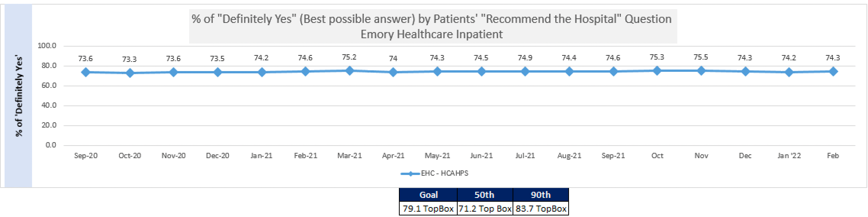Click the 83.7 TopBox cell
868x217 pixels.
(x=541, y=209)
